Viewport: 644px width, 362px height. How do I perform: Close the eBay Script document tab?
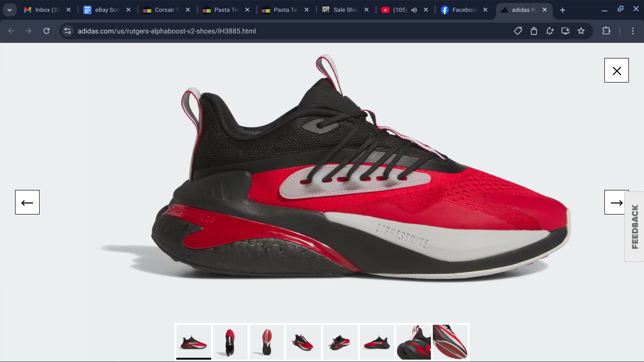point(128,10)
